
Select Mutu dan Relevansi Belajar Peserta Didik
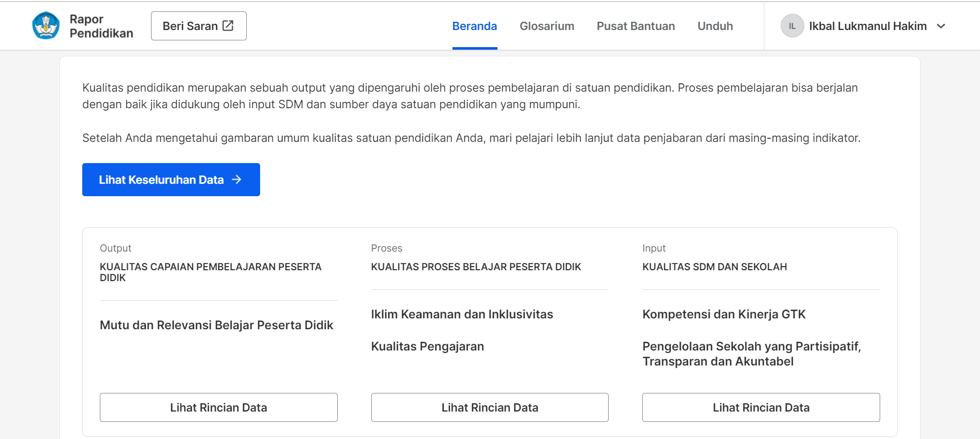tap(216, 325)
